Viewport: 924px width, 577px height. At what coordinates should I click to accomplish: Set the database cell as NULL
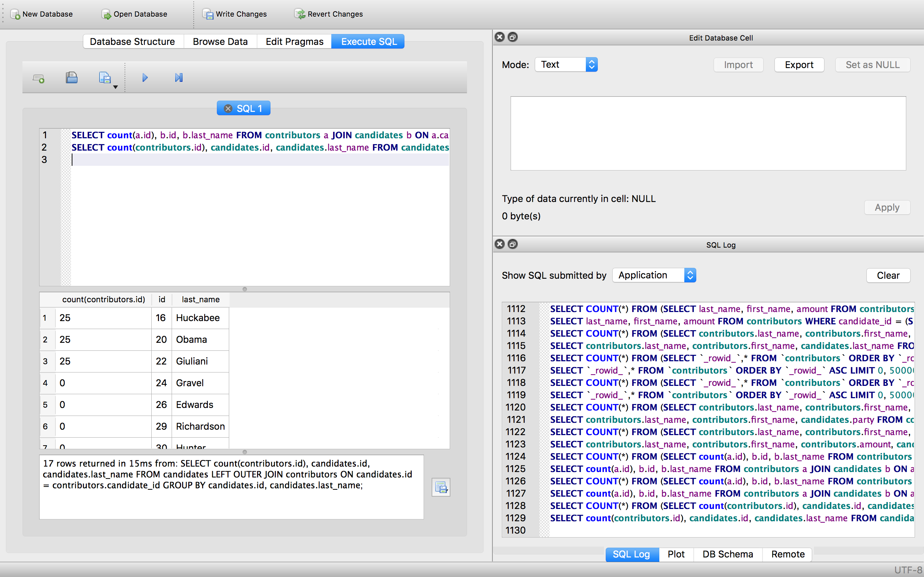(x=873, y=64)
